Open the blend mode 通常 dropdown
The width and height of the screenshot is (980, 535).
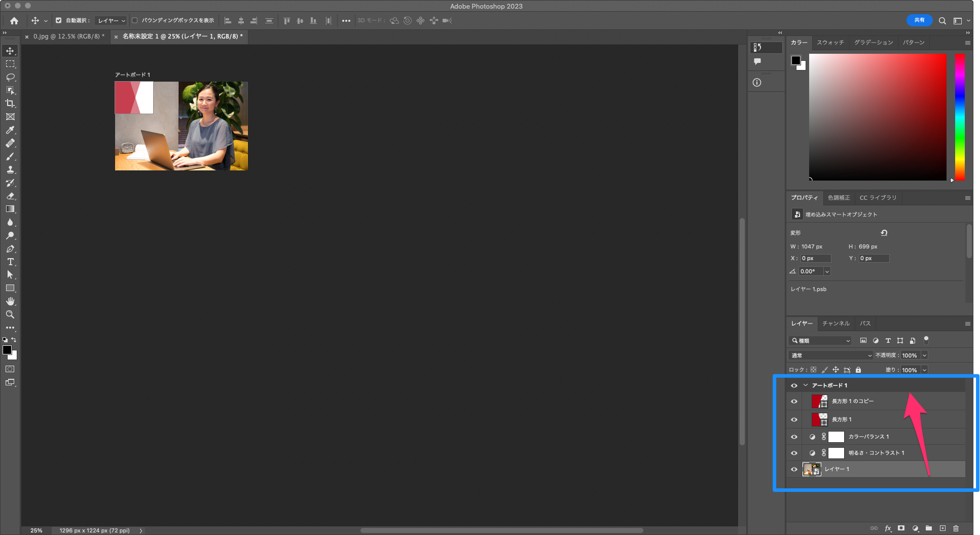pos(830,355)
